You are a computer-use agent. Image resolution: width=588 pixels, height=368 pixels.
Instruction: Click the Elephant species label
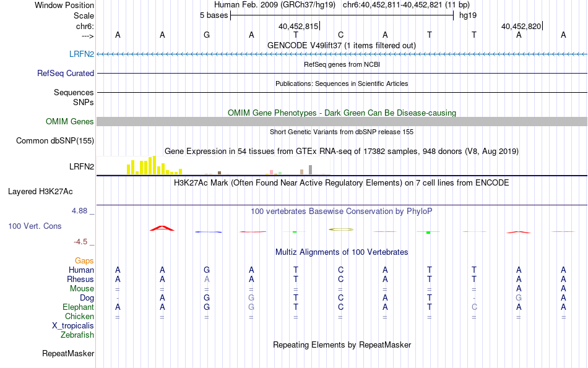point(78,307)
